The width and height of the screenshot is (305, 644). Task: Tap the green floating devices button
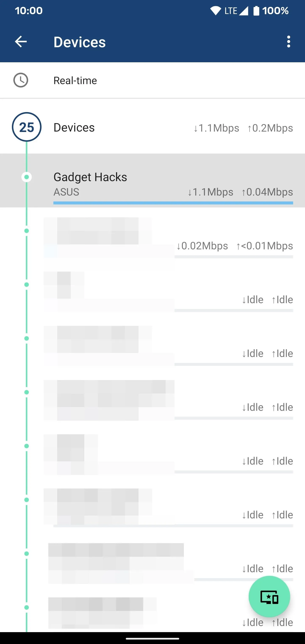click(269, 597)
